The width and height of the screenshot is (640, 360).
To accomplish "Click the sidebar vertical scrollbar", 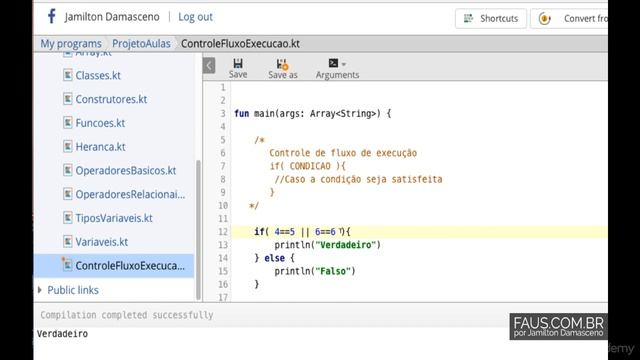I will [198, 230].
